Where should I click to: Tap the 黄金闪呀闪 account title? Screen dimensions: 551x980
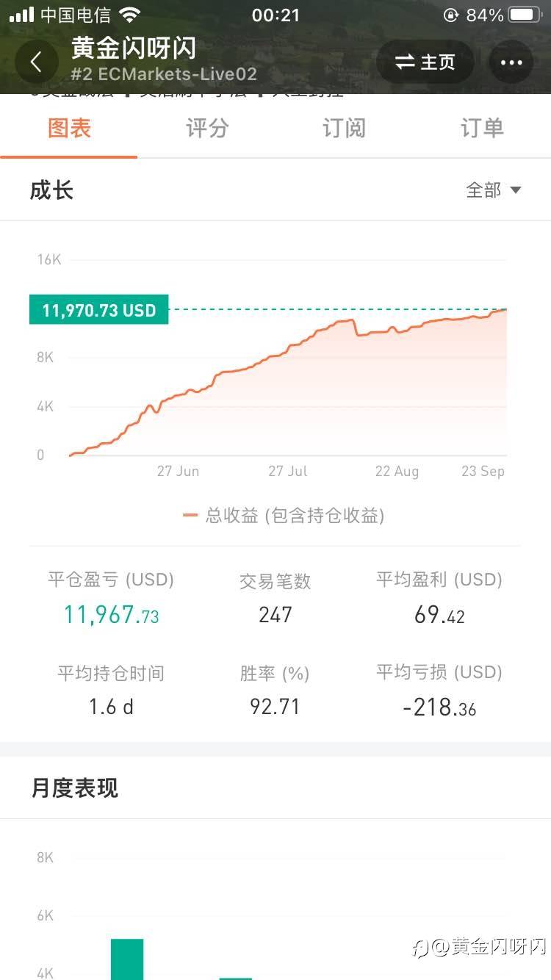[134, 48]
